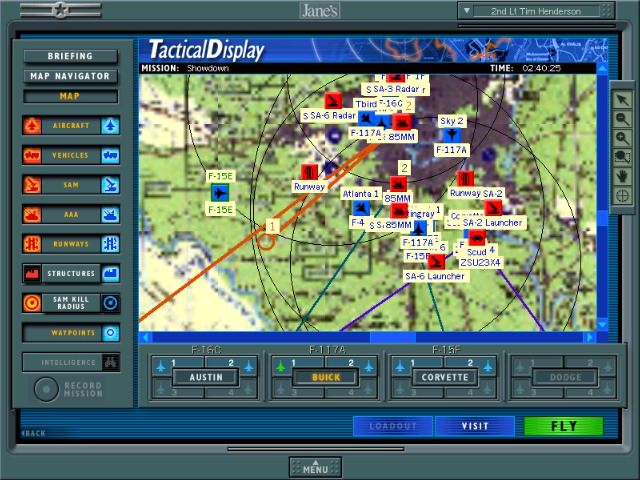Click the VISIT button

pyautogui.click(x=475, y=426)
